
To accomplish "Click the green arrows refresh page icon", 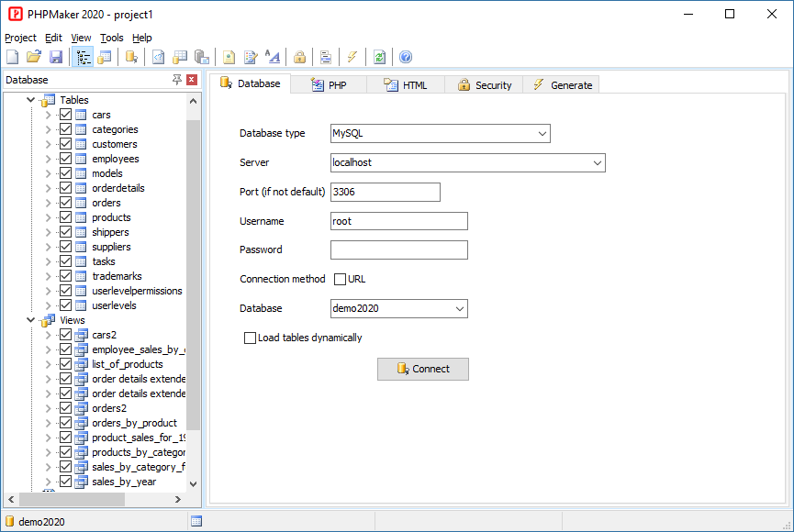I will (x=379, y=57).
